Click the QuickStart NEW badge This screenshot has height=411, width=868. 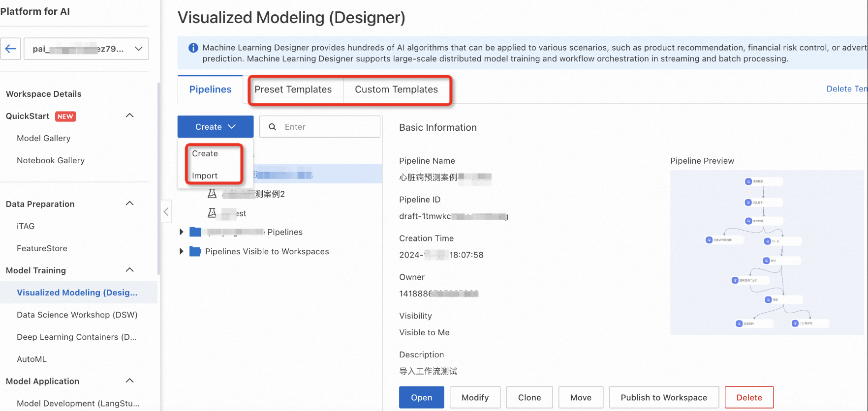[65, 117]
